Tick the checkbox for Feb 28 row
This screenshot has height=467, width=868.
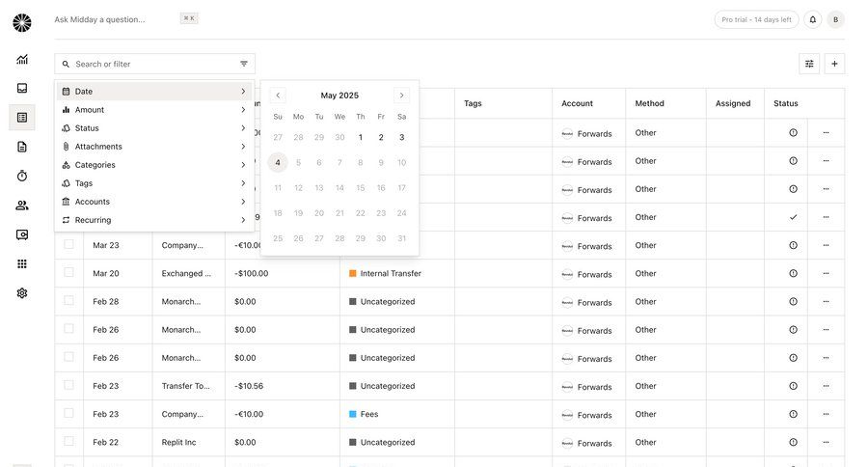click(68, 300)
